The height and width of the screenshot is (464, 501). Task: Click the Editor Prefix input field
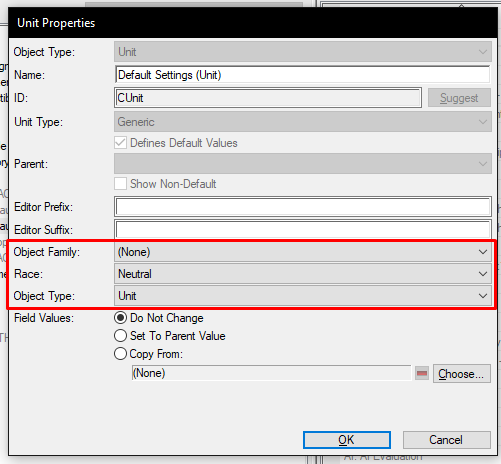coord(303,207)
